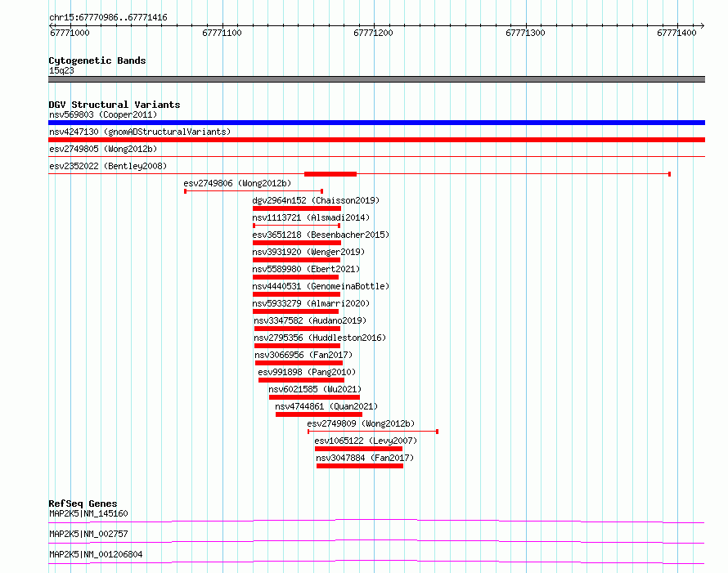Click ruler position 67771300
The height and width of the screenshot is (573, 728).
pyautogui.click(x=525, y=33)
